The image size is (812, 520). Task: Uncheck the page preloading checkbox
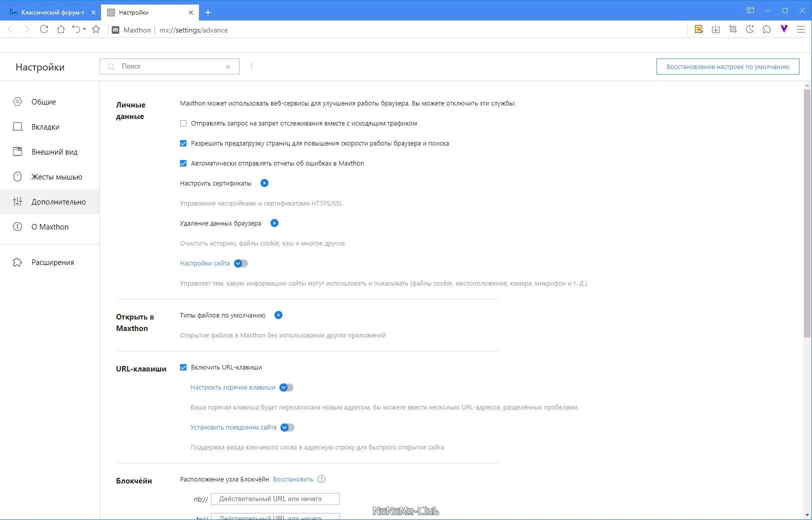(x=183, y=143)
